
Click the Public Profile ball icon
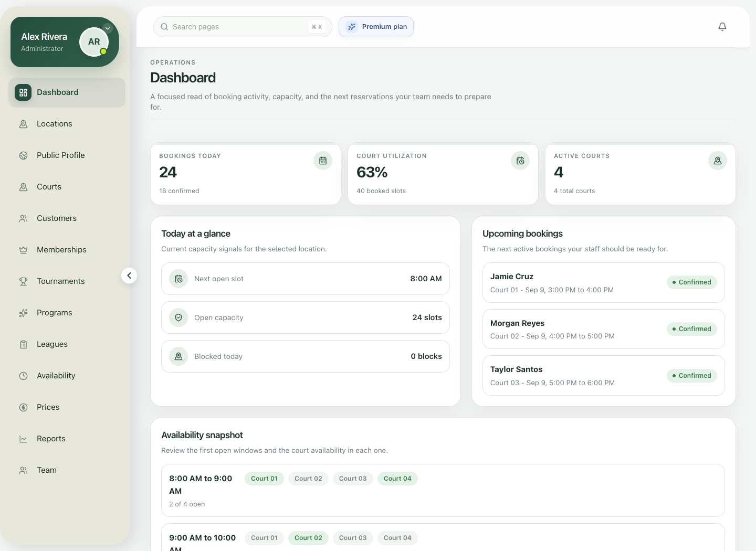coord(23,155)
